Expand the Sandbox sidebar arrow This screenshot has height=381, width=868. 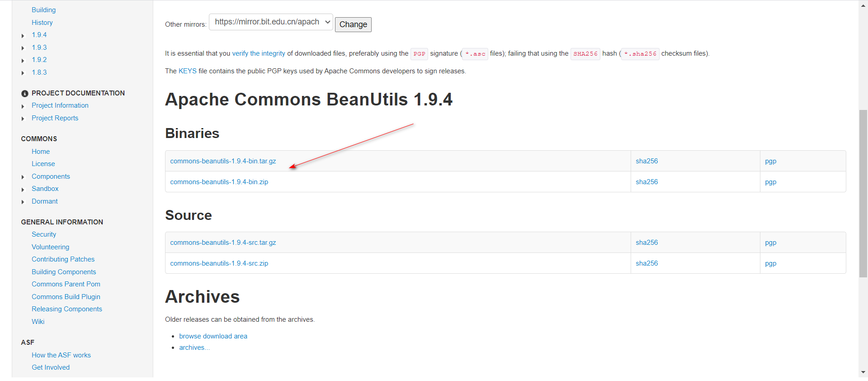tap(23, 190)
